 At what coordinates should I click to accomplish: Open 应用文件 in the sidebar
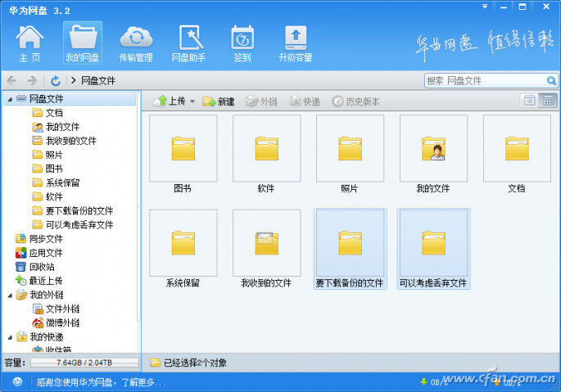tap(39, 253)
